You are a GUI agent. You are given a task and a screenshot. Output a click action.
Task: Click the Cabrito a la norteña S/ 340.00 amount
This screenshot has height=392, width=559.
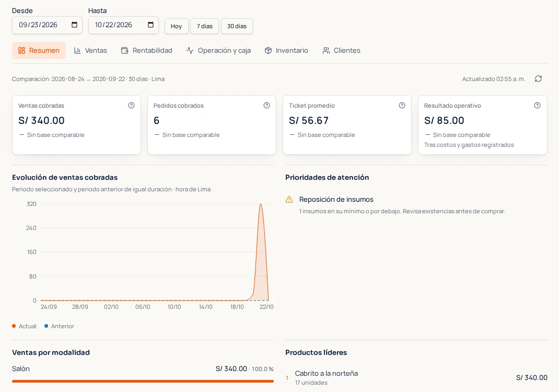click(x=531, y=378)
